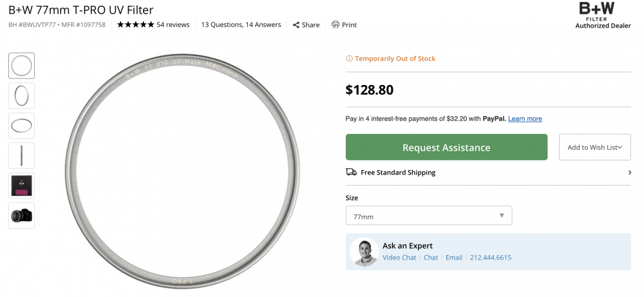The image size is (644, 297).
Task: Click the shipping truck icon
Action: 351,172
